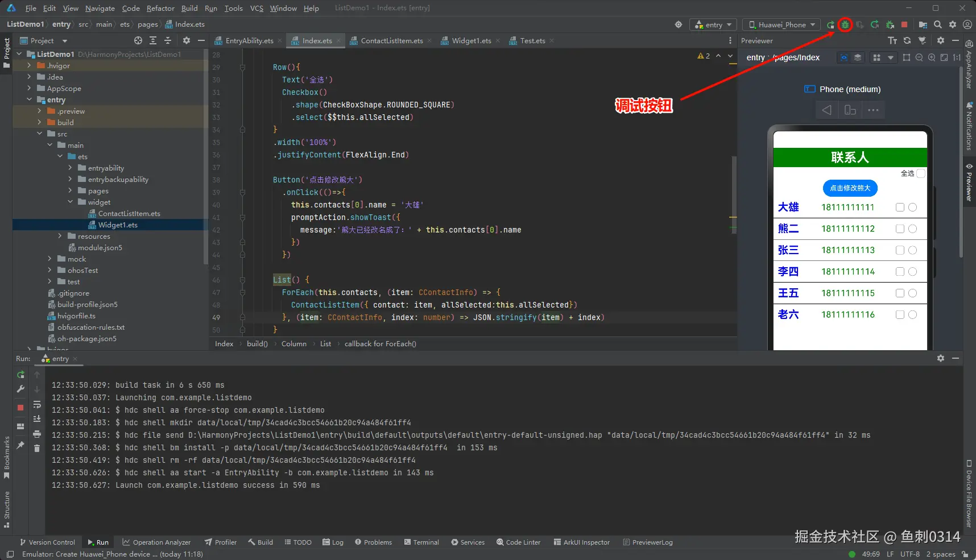Image resolution: width=976 pixels, height=560 pixels.
Task: Tick the square checkbox beside 大雄
Action: click(x=900, y=208)
